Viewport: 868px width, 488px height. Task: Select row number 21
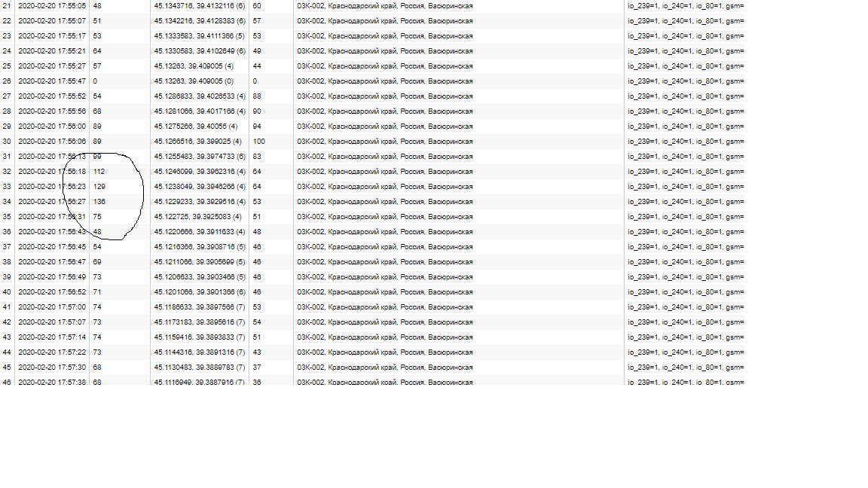coord(7,6)
